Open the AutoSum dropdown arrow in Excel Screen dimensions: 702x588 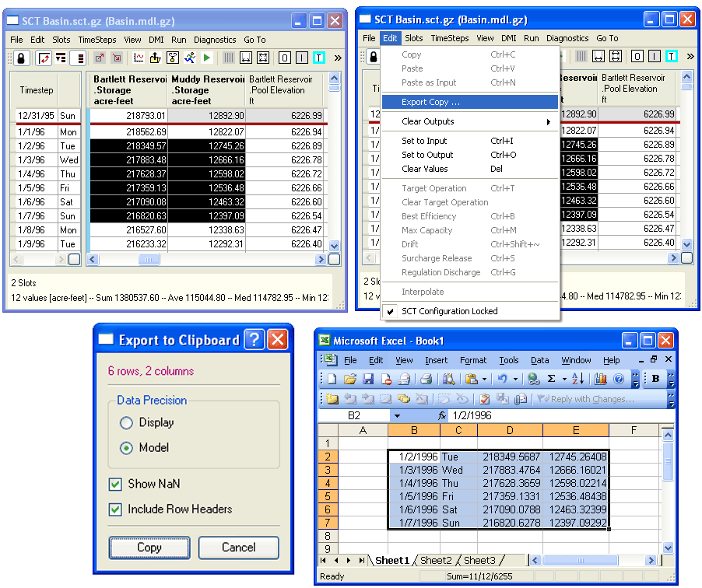point(564,379)
